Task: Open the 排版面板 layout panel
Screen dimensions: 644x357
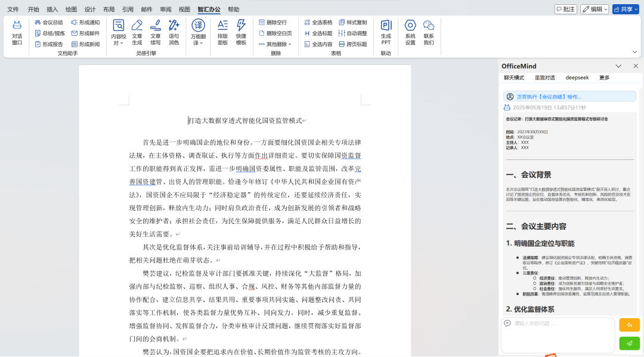Action: pyautogui.click(x=222, y=32)
